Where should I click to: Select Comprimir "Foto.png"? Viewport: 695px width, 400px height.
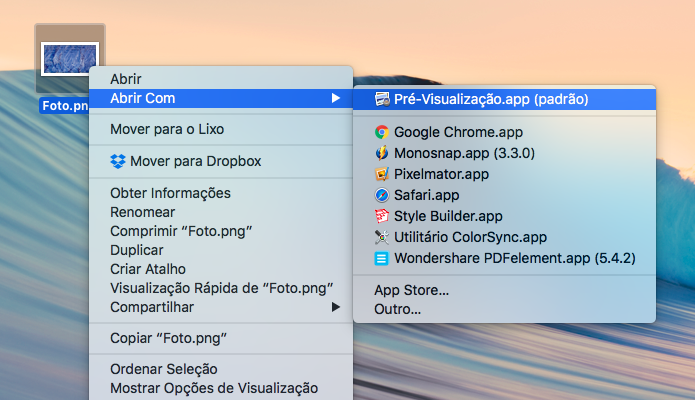(221, 231)
